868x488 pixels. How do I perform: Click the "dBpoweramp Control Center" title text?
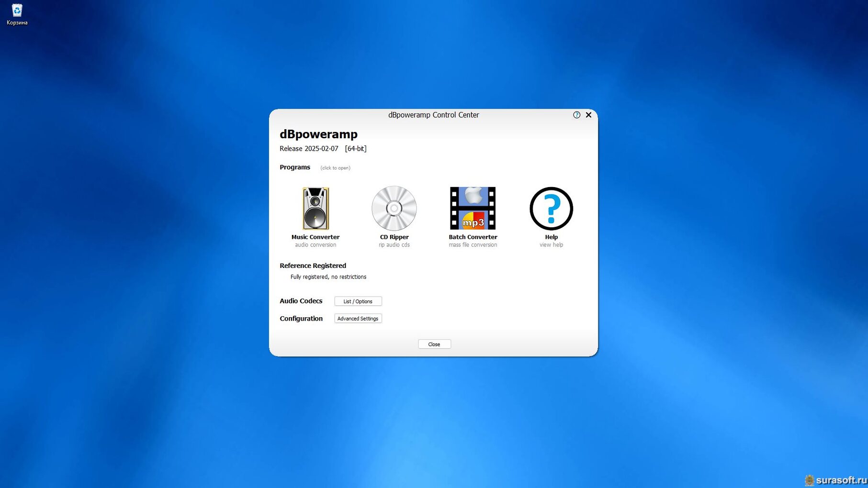pos(433,115)
